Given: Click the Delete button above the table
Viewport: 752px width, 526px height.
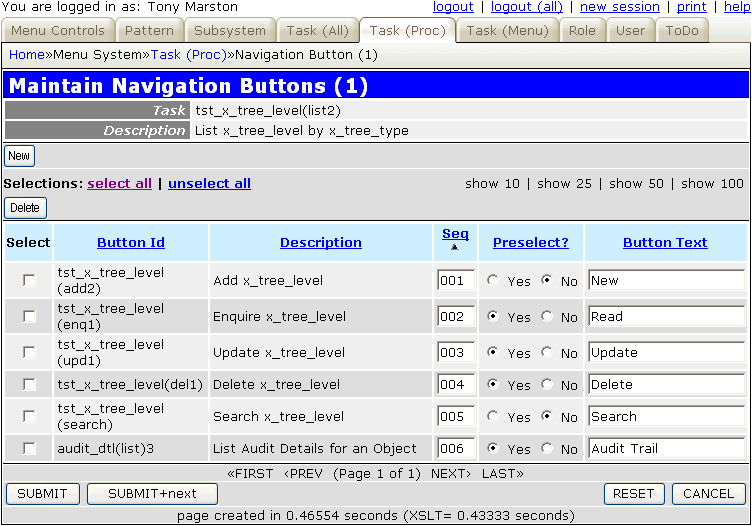Looking at the screenshot, I should point(25,208).
